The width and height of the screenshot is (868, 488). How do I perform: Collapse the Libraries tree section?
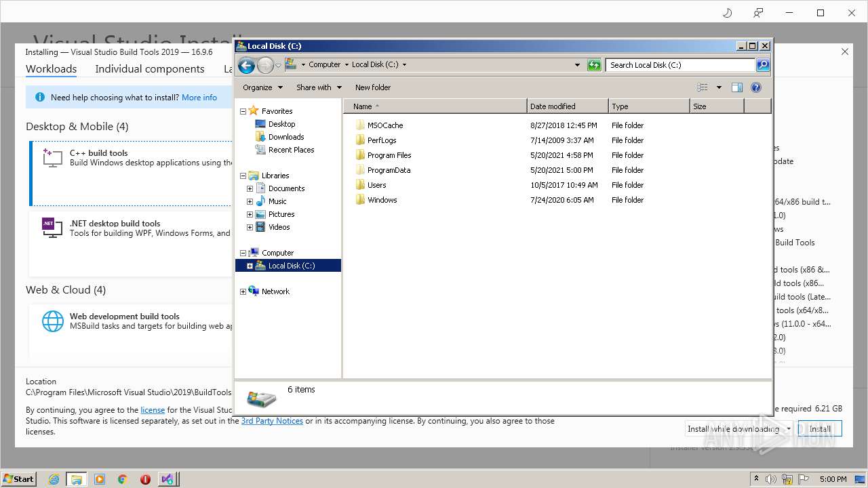coord(243,176)
